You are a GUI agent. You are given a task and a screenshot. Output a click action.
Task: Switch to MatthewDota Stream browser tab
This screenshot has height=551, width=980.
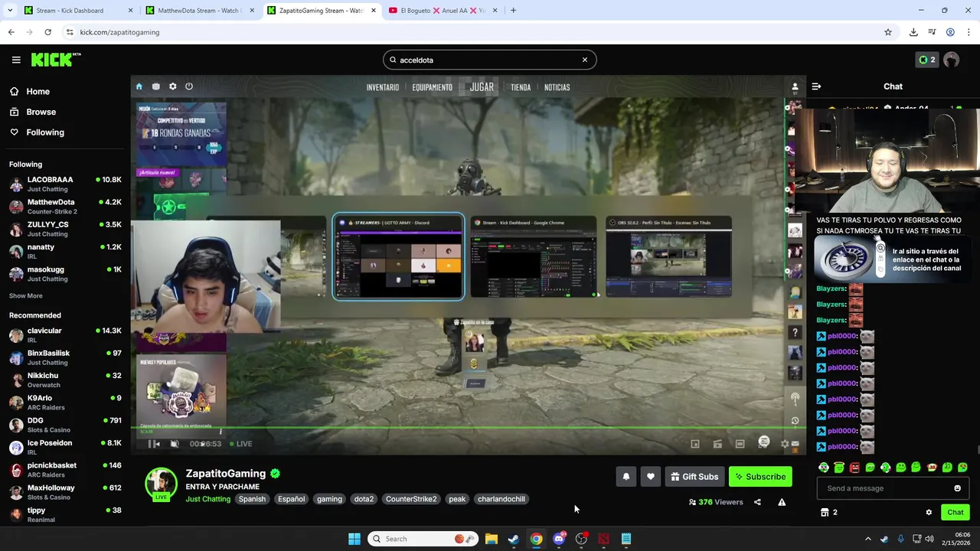pos(199,11)
